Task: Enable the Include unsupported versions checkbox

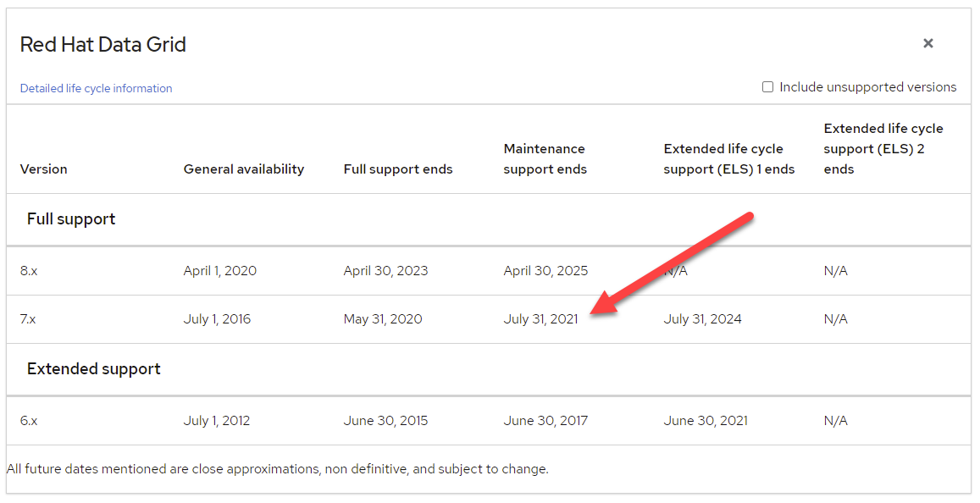Action: click(767, 86)
